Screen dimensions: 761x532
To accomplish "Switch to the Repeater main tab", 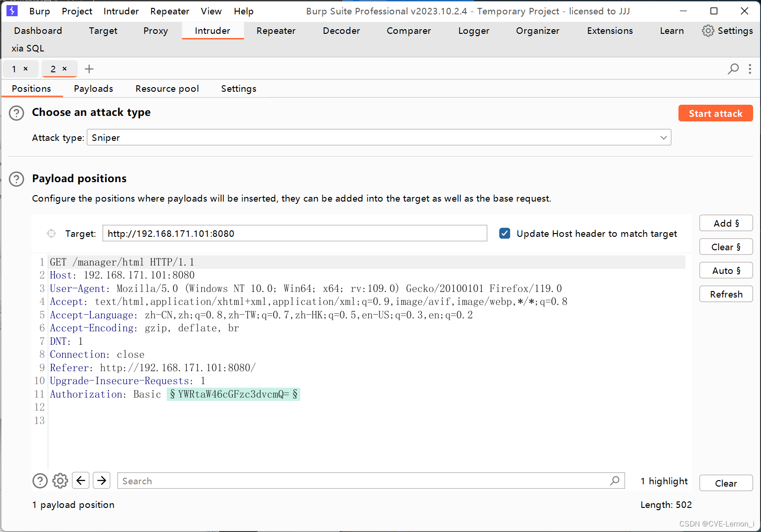I will click(x=276, y=31).
